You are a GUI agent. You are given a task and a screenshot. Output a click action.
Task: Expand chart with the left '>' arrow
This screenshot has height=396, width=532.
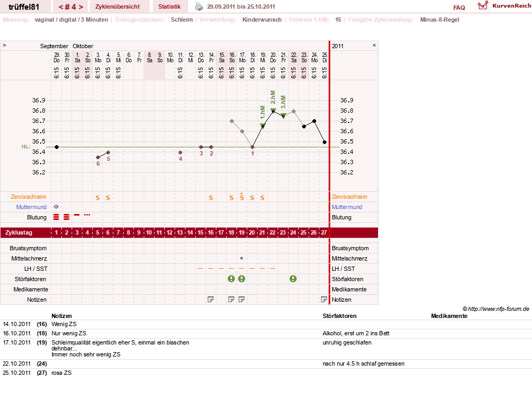(4, 45)
